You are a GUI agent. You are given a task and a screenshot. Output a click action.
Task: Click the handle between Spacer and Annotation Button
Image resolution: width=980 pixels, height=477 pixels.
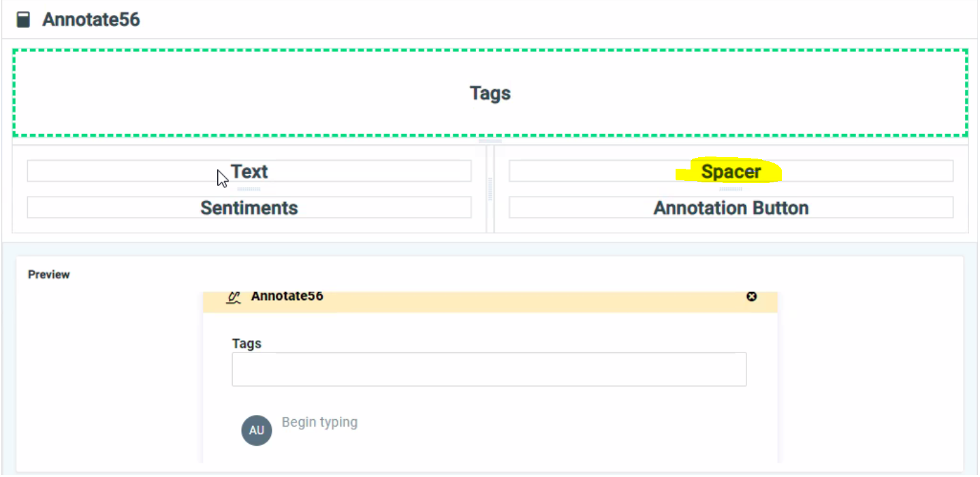tap(731, 189)
